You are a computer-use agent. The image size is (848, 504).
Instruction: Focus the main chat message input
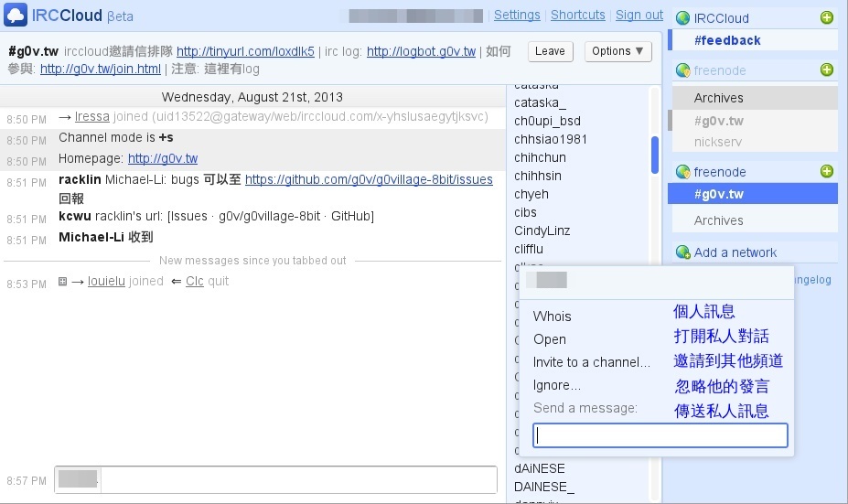298,479
